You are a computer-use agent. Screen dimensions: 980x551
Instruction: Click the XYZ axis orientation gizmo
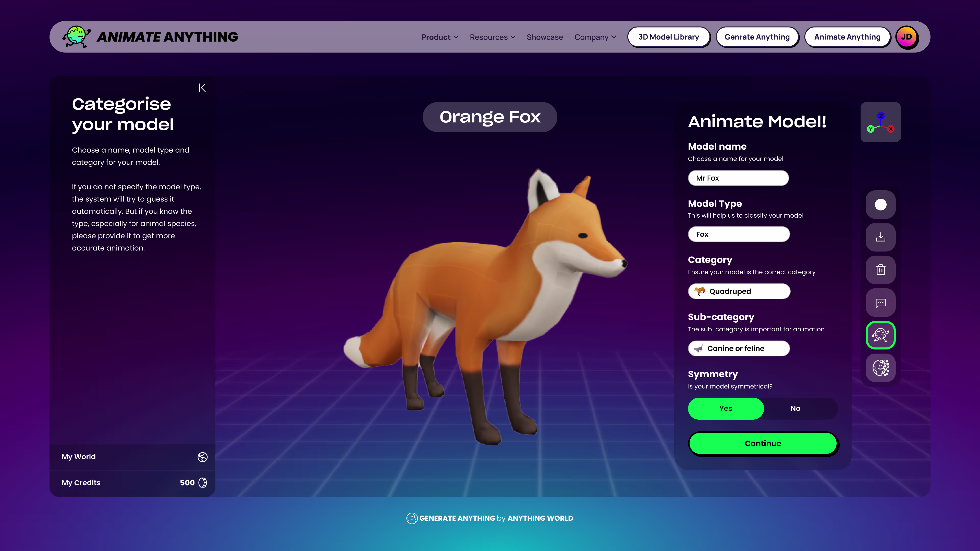(880, 122)
